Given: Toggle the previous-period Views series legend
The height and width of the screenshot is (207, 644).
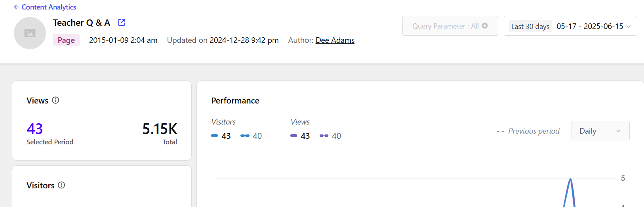Looking at the screenshot, I should point(330,136).
